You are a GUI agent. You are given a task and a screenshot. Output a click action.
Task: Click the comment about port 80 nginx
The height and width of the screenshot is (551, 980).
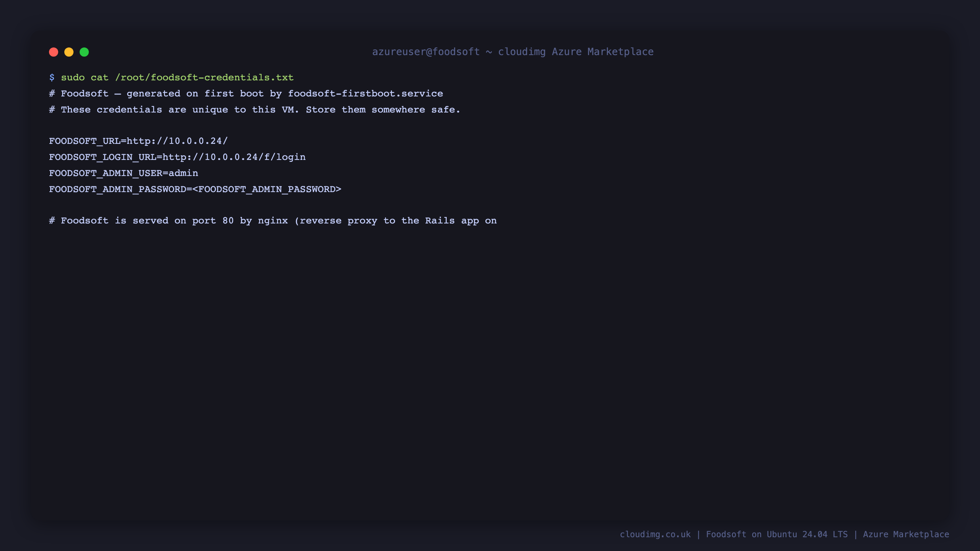[273, 221]
